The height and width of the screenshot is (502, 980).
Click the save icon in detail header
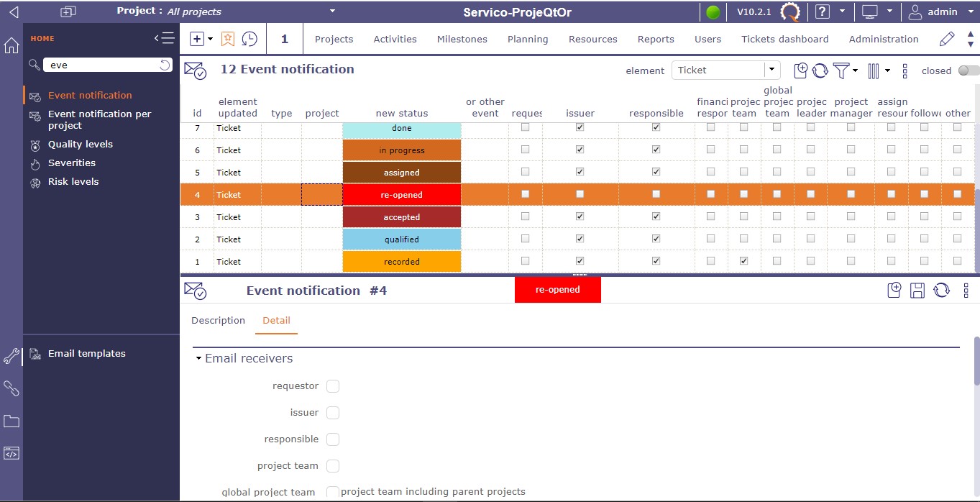917,291
